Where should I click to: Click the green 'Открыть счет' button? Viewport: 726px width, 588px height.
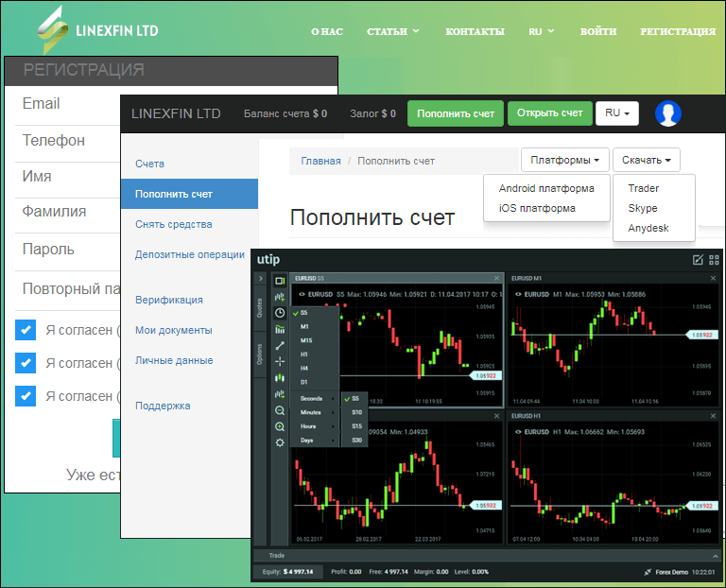point(549,113)
